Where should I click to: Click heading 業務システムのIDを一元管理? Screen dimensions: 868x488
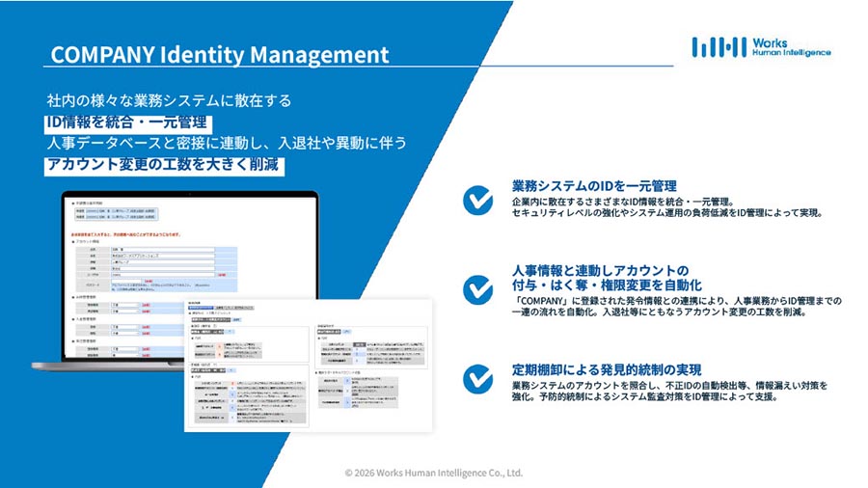point(594,186)
